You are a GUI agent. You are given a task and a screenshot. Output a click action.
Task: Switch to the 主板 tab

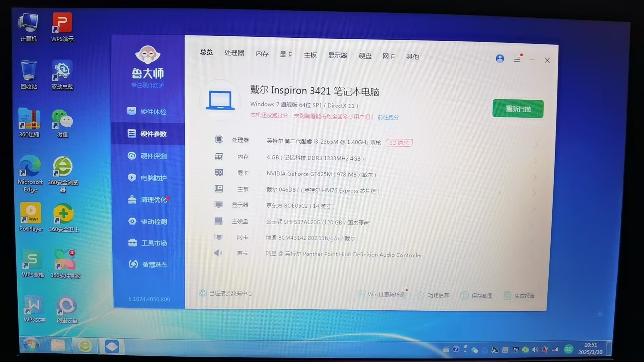310,55
